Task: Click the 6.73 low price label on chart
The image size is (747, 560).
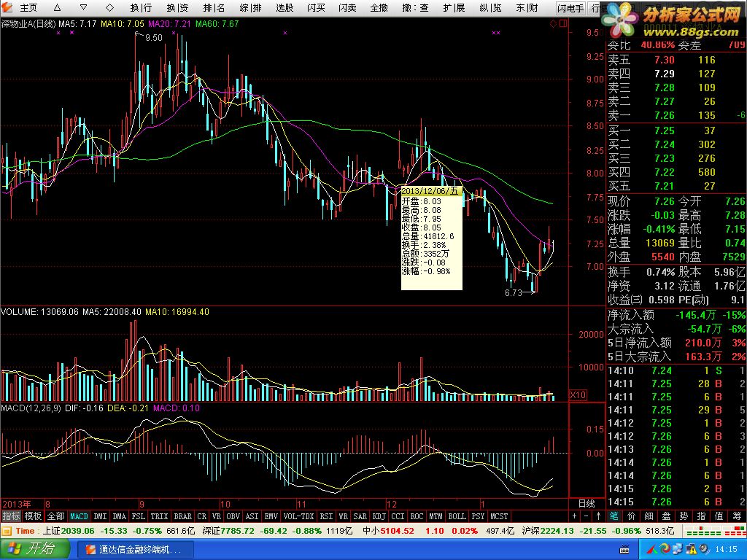Action: 514,293
